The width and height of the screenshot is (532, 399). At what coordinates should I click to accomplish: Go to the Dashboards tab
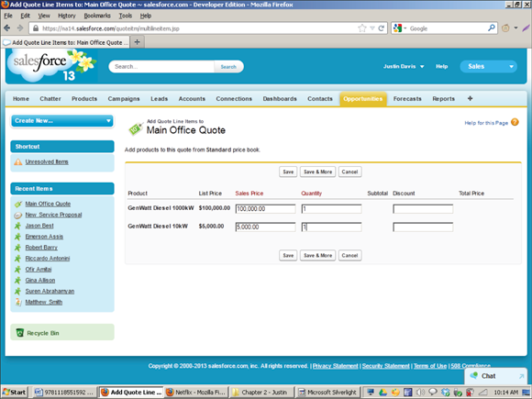(x=280, y=99)
